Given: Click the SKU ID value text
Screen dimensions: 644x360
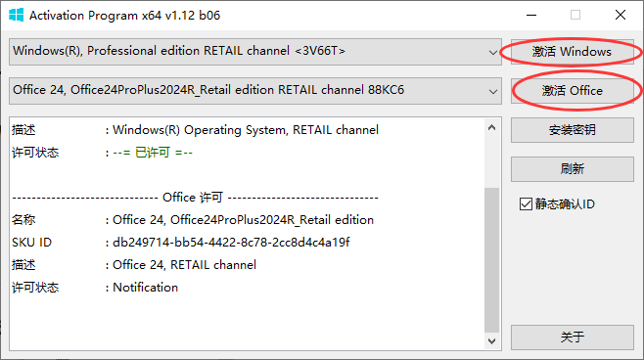Looking at the screenshot, I should (231, 243).
